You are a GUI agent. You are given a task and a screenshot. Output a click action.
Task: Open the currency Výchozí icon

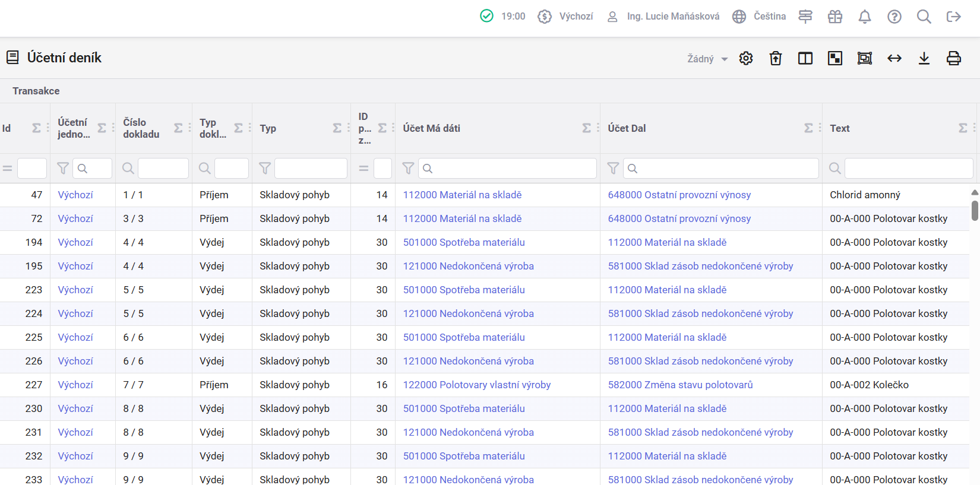pyautogui.click(x=545, y=17)
